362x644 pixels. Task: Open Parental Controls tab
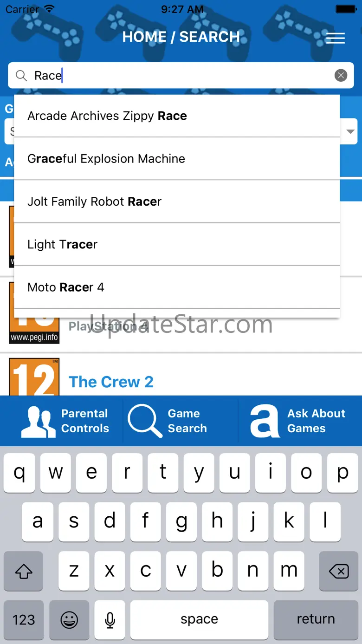(x=65, y=421)
